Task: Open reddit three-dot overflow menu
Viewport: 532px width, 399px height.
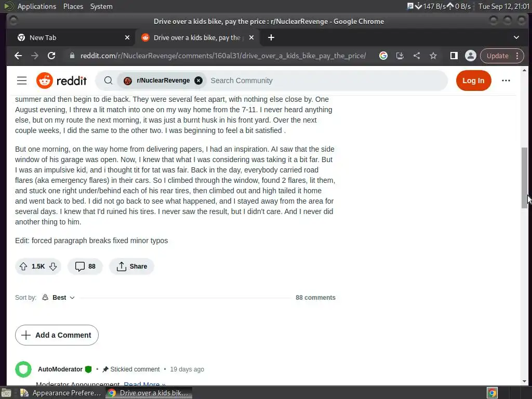Action: (x=506, y=81)
